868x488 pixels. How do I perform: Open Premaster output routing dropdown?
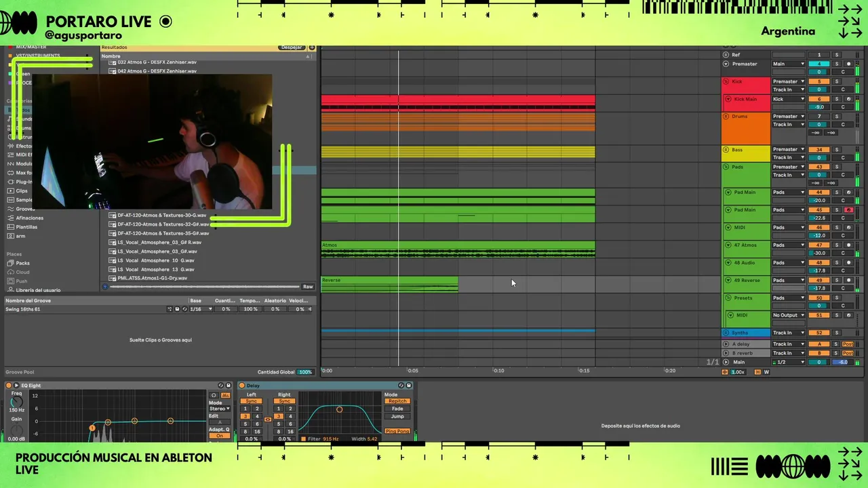(x=789, y=64)
